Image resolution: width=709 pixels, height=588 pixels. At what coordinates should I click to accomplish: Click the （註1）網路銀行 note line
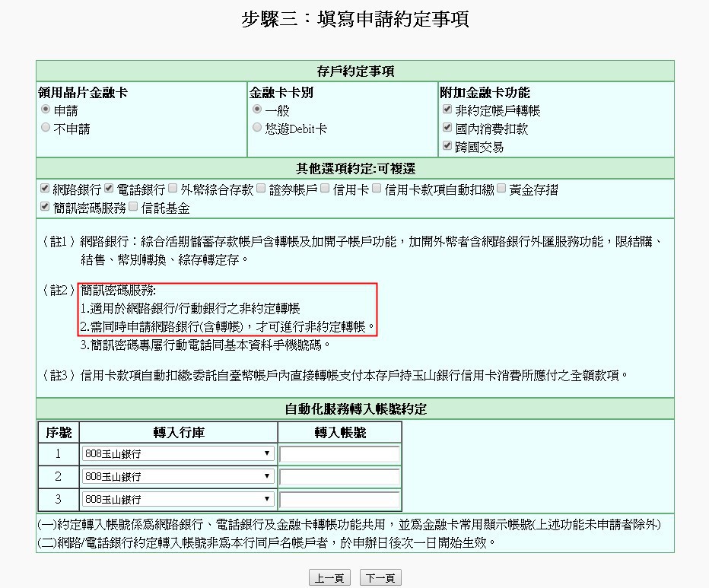coord(351,242)
